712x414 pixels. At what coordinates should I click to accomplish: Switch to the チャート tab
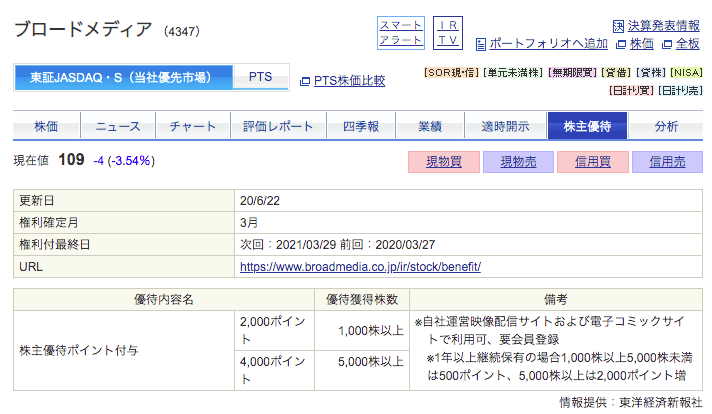(x=193, y=126)
